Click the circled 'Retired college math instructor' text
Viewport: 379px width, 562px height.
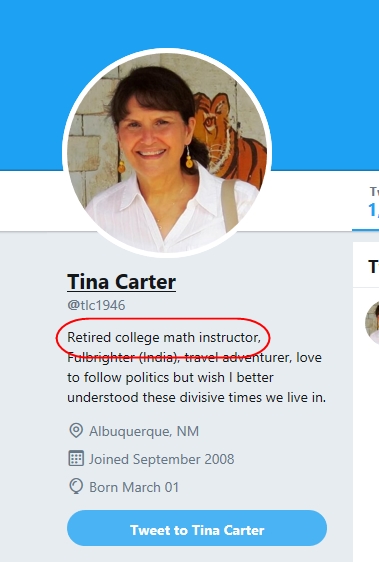click(x=164, y=337)
